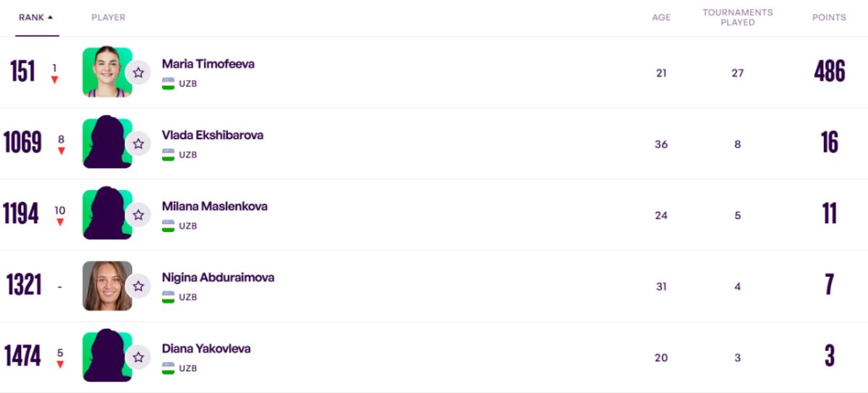
Task: Click the Uzbekistan flag under Diana Yakovleva
Action: (x=169, y=368)
